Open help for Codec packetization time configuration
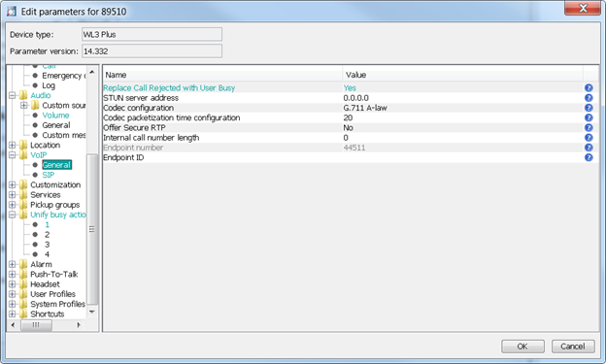606x364 pixels. click(x=589, y=117)
